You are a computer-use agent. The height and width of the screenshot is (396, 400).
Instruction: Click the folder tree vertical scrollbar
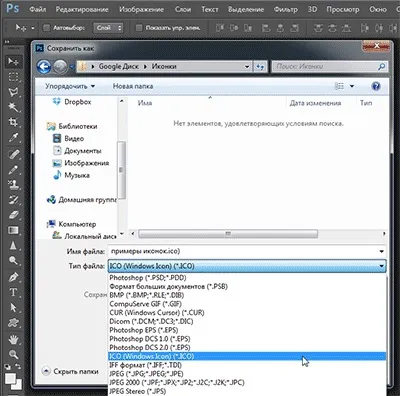click(121, 170)
